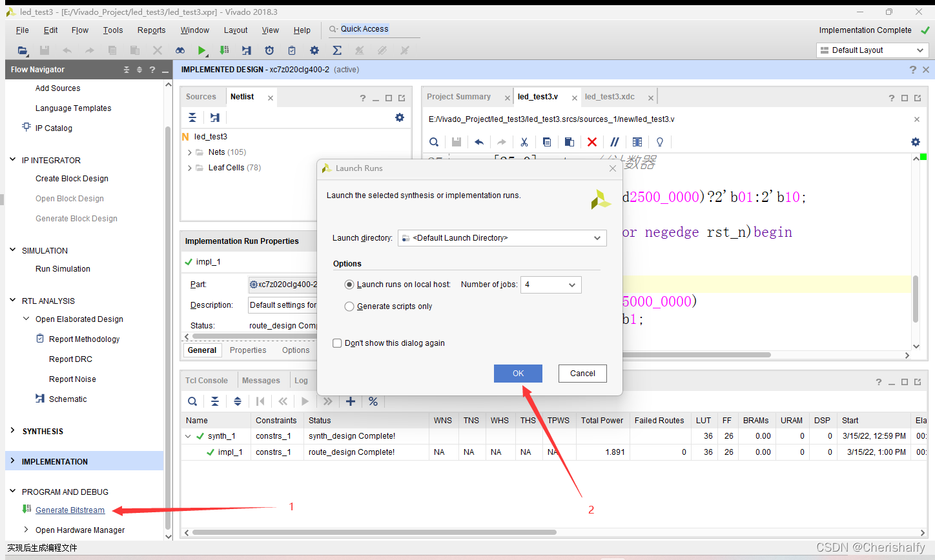935x560 pixels.
Task: Open the File menu
Action: coord(23,30)
